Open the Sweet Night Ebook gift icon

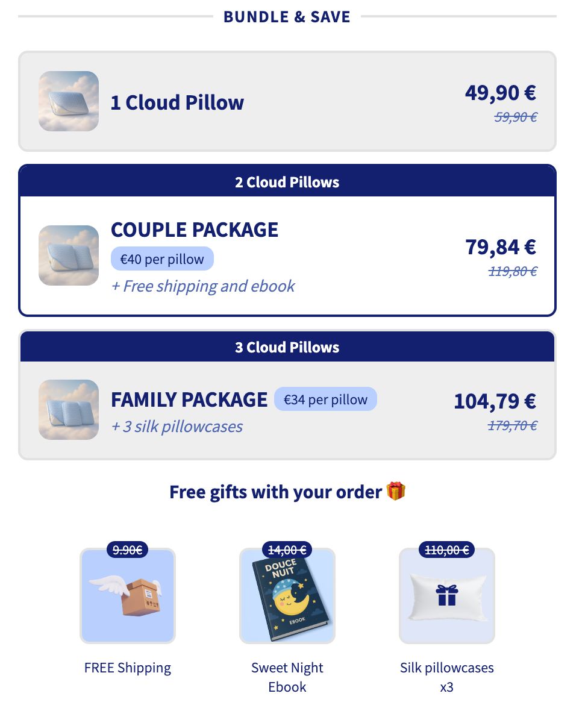287,595
